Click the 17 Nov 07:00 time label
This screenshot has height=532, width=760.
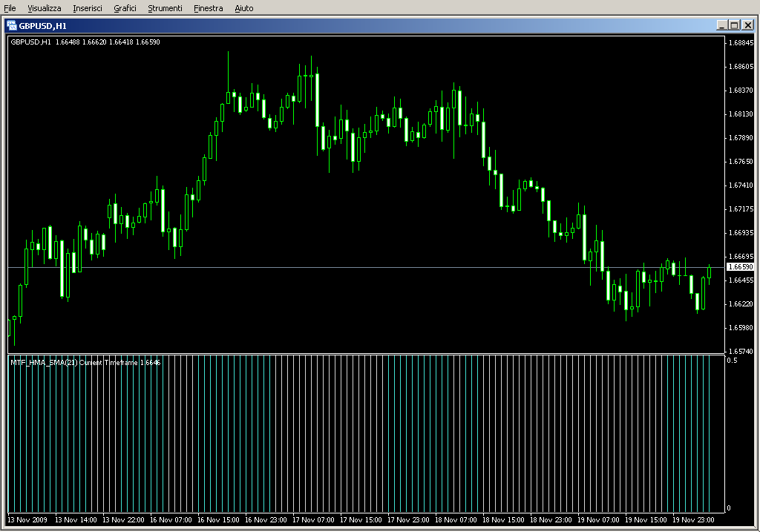click(313, 520)
